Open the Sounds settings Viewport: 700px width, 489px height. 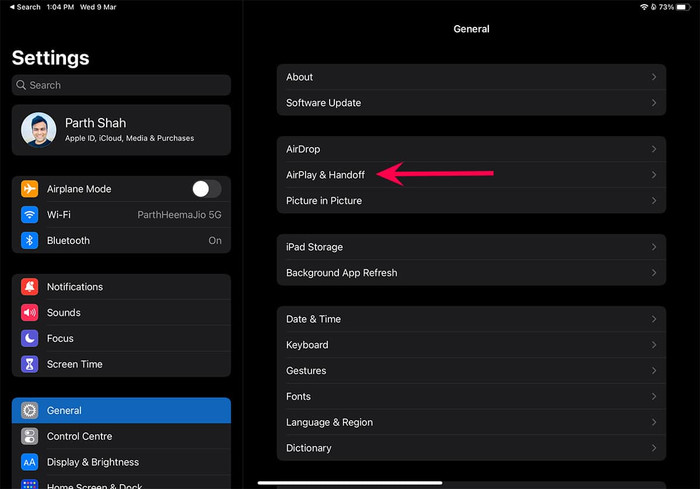(x=121, y=313)
